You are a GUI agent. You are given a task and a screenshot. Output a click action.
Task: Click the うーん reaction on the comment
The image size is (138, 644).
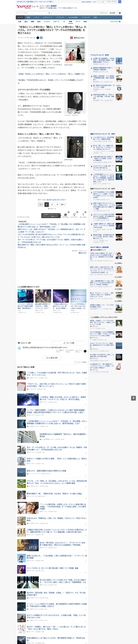(x=77, y=351)
